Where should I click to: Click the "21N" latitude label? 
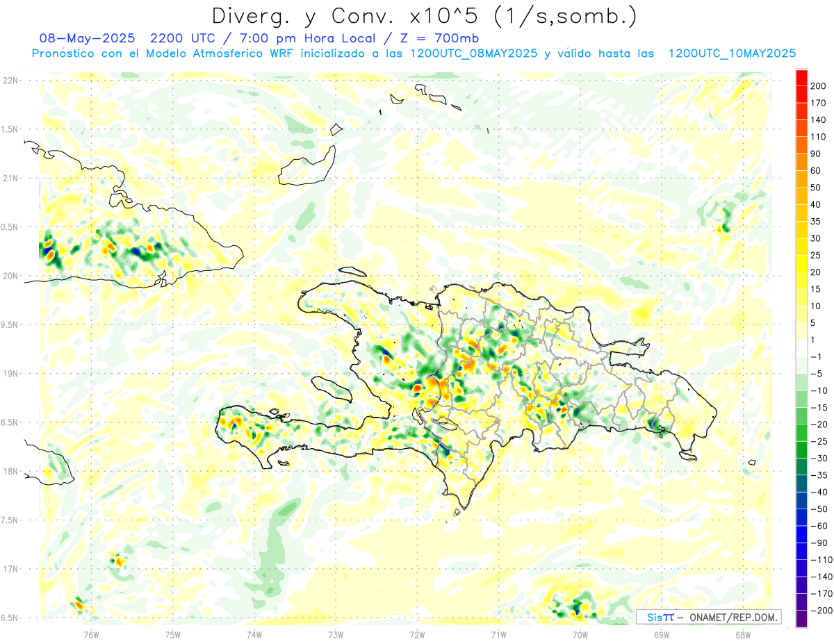coord(10,178)
